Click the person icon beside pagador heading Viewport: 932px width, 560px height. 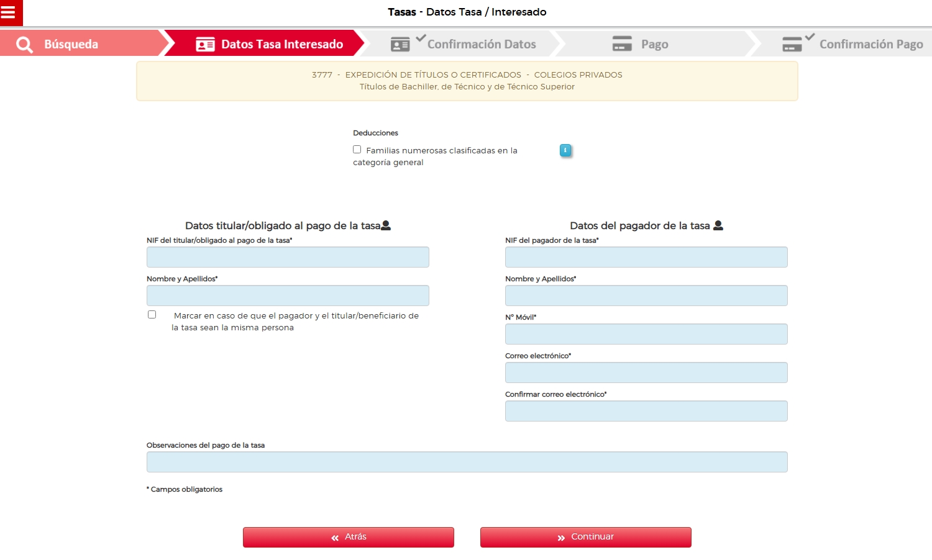coord(718,225)
